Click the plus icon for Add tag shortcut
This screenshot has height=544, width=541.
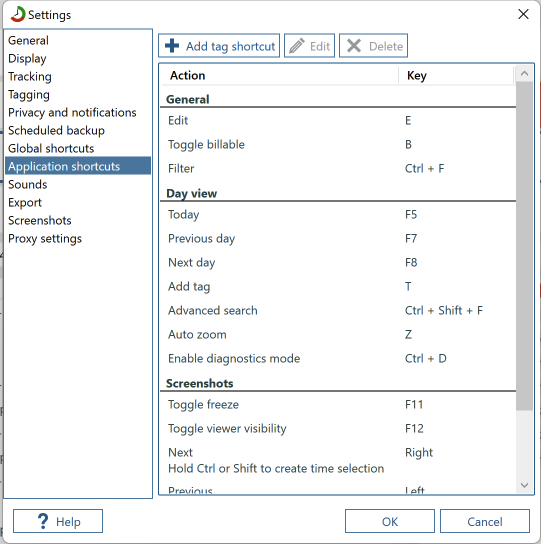tap(172, 46)
